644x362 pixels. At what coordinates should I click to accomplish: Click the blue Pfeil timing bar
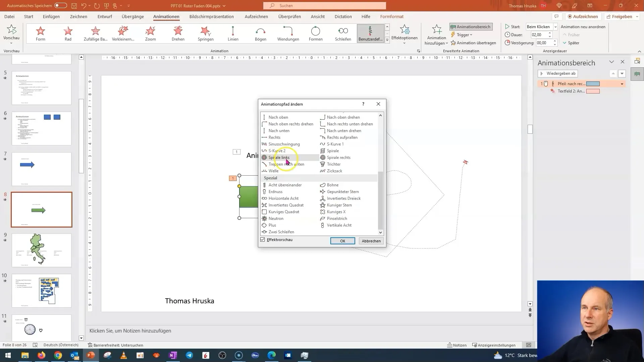[593, 84]
